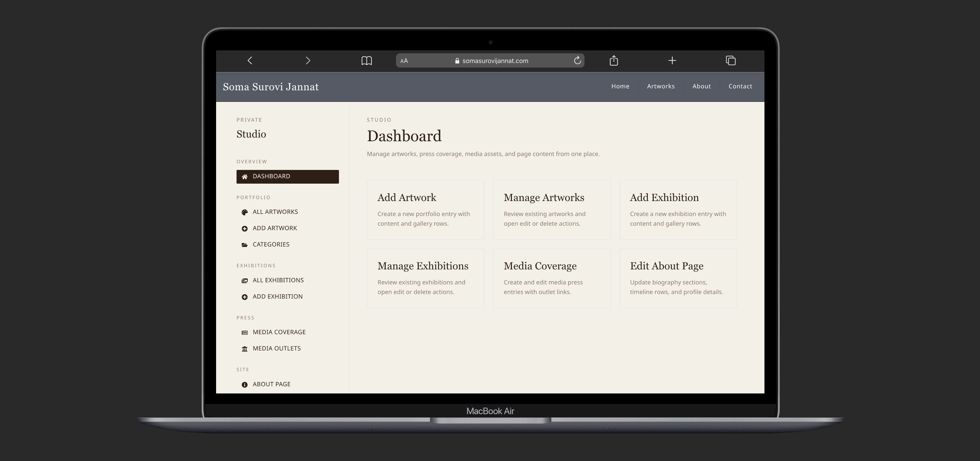
Task: Click the Safari back arrow icon
Action: (x=250, y=61)
